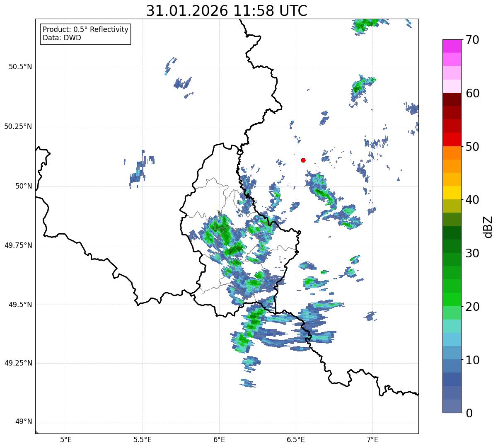Image resolution: width=498 pixels, height=448 pixels.
Task: Click the title '31.01.2026 11:58 UTC'
Action: coord(227,11)
